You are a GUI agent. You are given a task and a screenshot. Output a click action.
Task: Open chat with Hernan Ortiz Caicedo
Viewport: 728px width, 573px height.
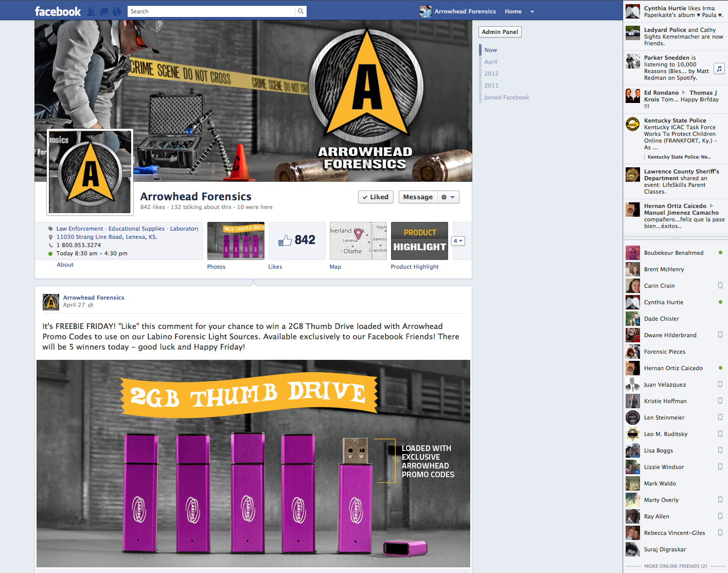point(675,368)
